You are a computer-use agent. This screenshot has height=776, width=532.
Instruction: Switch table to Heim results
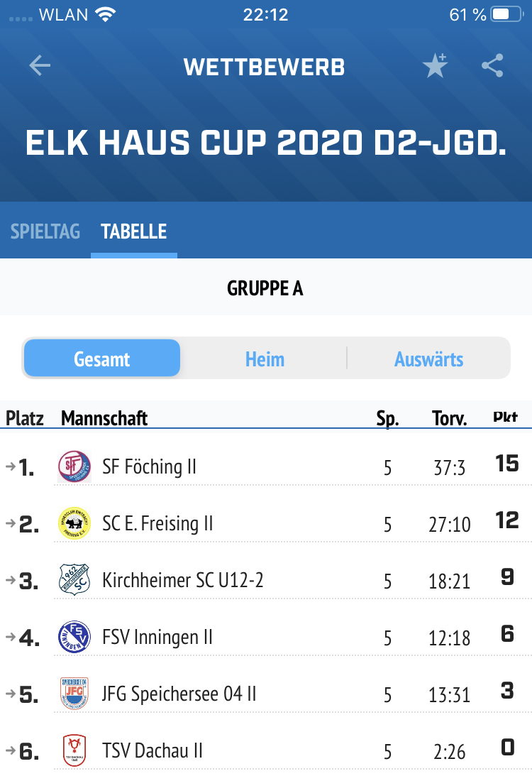click(265, 359)
